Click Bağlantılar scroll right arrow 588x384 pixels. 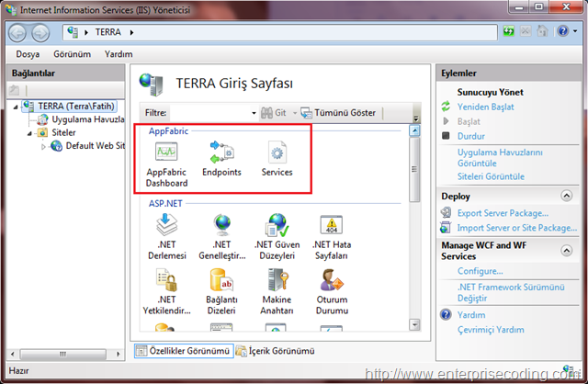point(119,354)
